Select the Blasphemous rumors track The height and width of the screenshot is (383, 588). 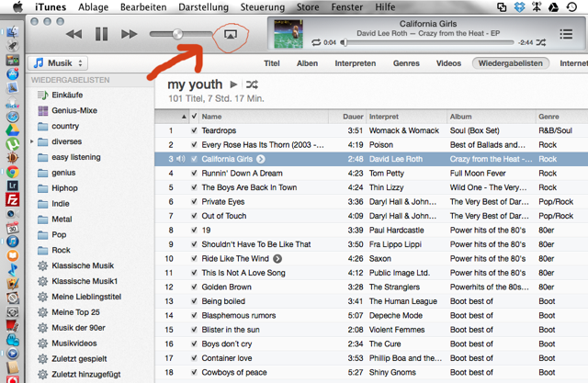(371, 316)
